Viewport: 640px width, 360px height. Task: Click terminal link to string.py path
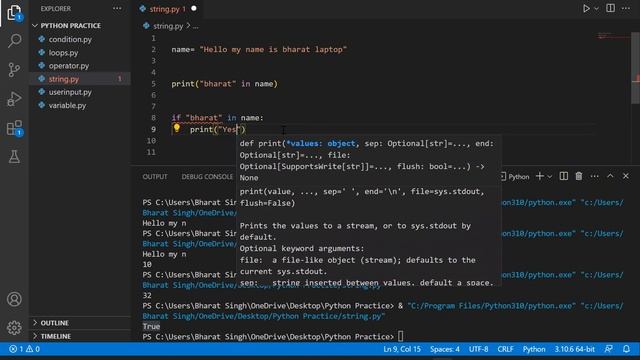click(x=263, y=316)
